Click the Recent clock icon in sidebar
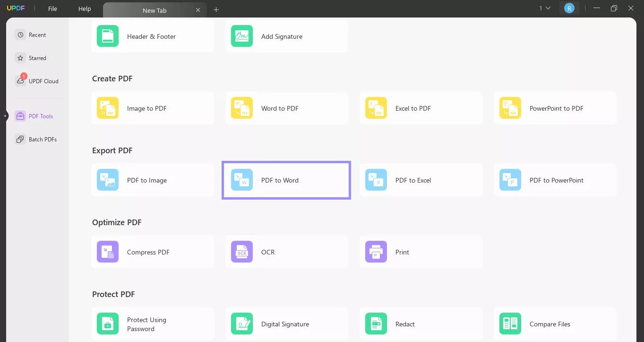This screenshot has width=644, height=342. tap(20, 35)
